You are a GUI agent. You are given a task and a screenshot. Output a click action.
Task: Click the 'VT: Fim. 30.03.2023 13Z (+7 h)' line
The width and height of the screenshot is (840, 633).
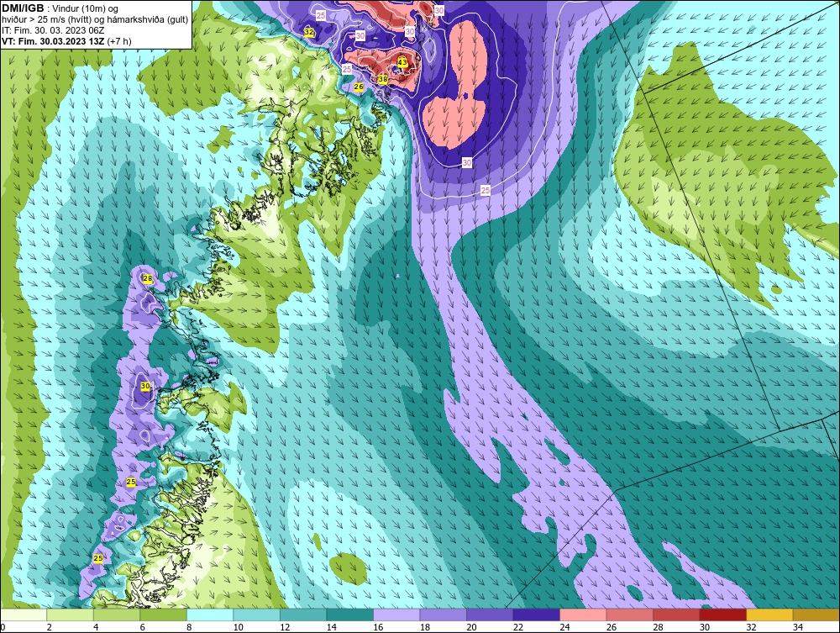(66, 41)
